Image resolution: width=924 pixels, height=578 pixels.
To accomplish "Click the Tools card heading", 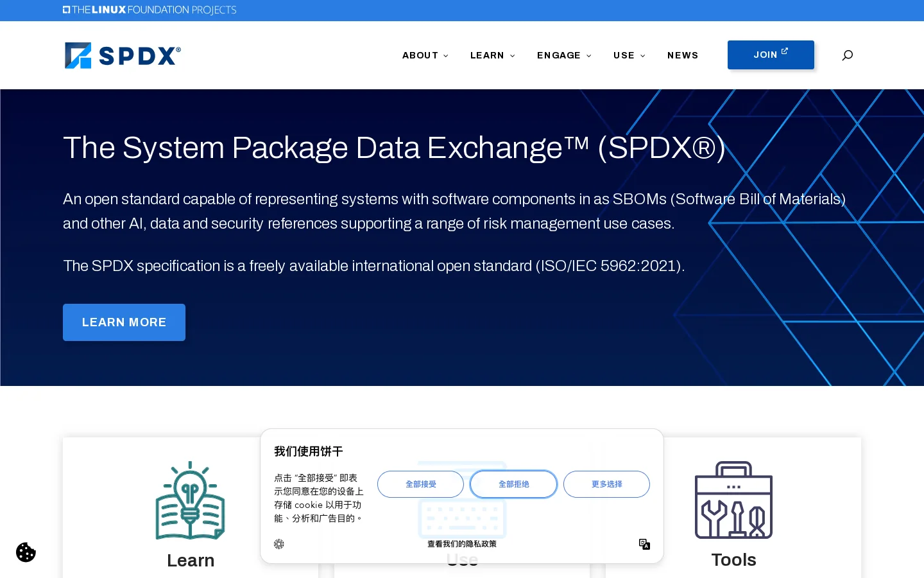I will [x=733, y=560].
